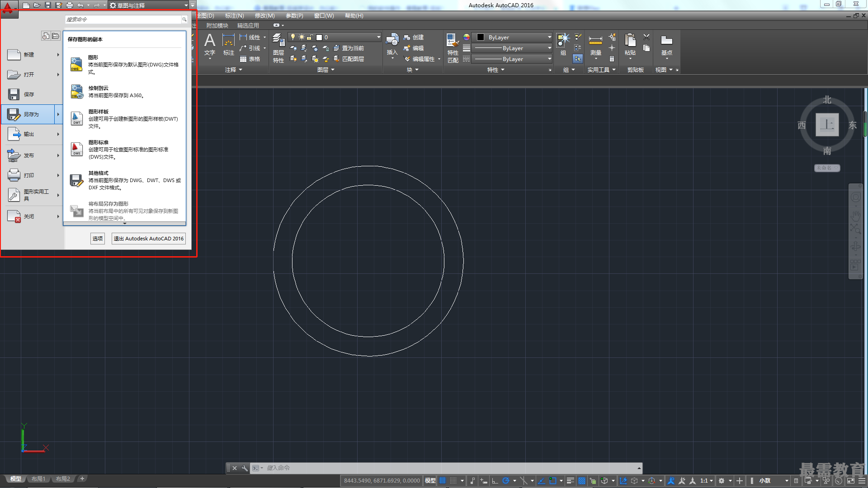The height and width of the screenshot is (488, 868).
Task: Click Make Current (置为当前) layer tool
Action: tap(349, 48)
